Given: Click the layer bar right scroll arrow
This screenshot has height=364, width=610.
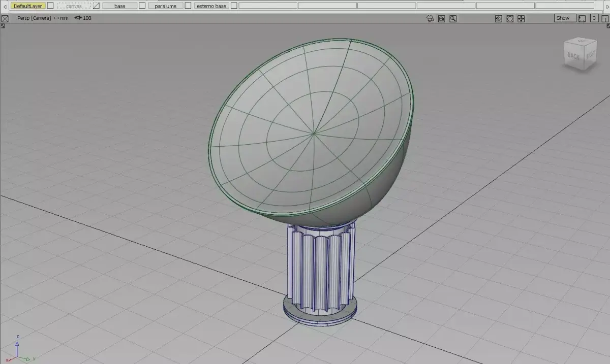Looking at the screenshot, I should pyautogui.click(x=607, y=6).
